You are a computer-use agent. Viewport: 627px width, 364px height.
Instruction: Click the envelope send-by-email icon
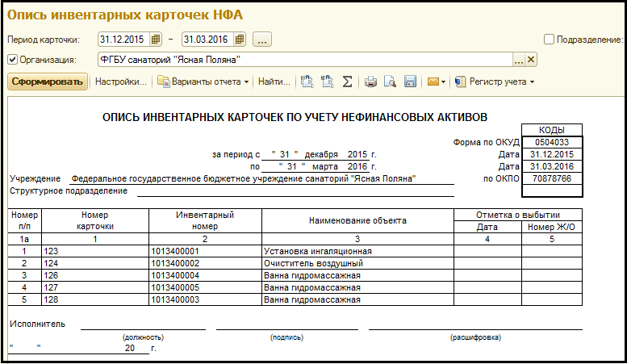tap(433, 82)
